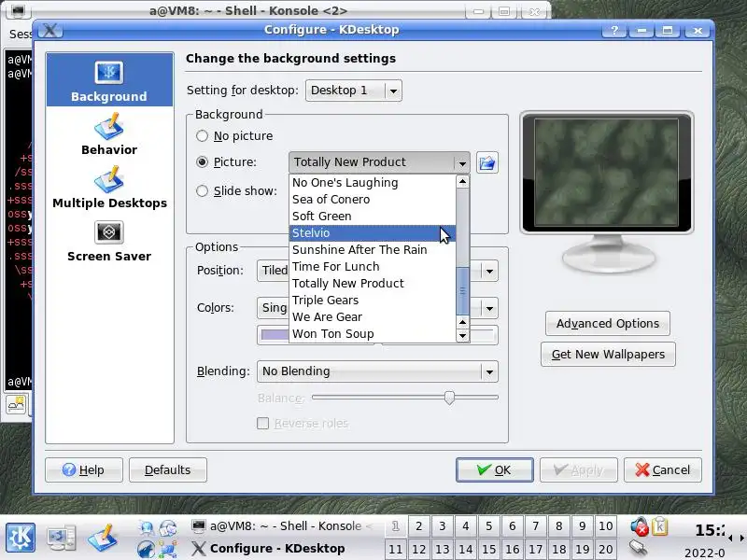747x560 pixels.
Task: Choose Soft Green wallpaper
Action: (x=373, y=217)
